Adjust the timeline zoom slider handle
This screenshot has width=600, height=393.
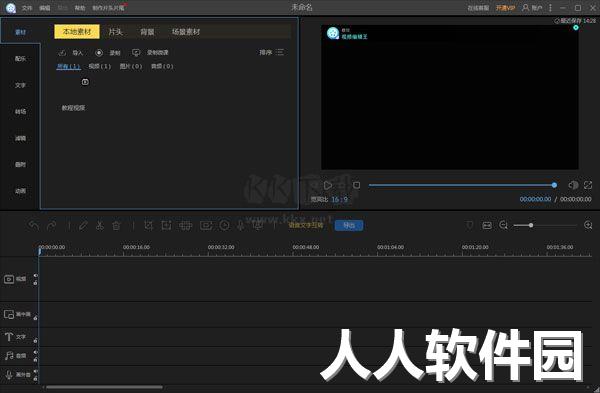(531, 225)
